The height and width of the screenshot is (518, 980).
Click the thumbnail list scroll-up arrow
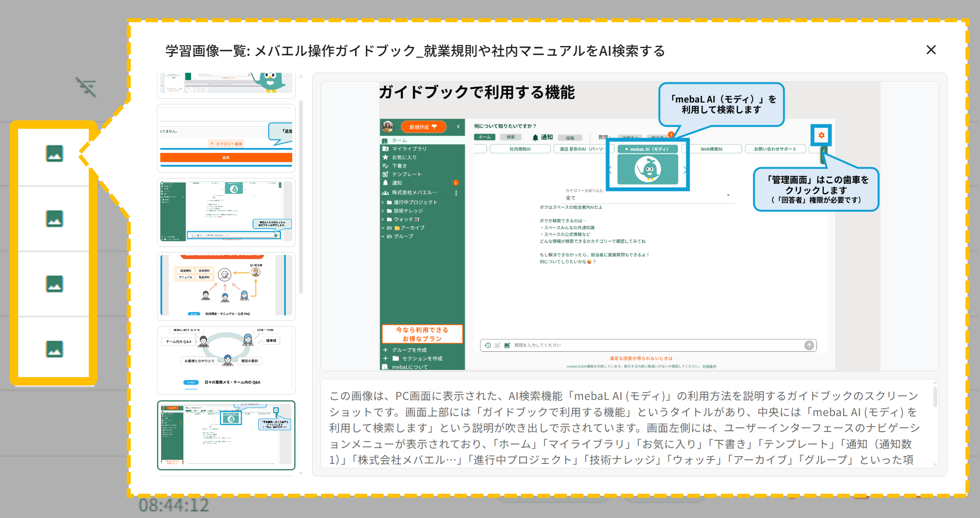pyautogui.click(x=301, y=76)
